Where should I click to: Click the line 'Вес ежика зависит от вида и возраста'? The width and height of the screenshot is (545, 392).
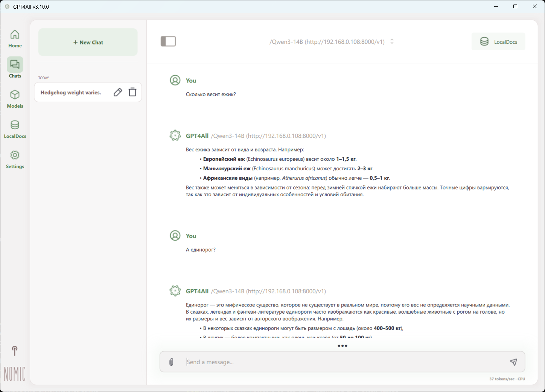[245, 149]
